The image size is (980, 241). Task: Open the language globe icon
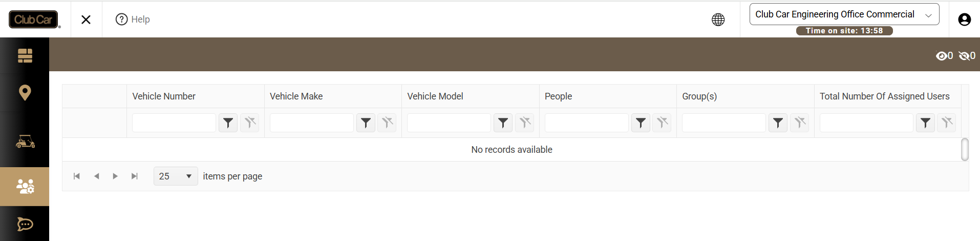point(718,19)
